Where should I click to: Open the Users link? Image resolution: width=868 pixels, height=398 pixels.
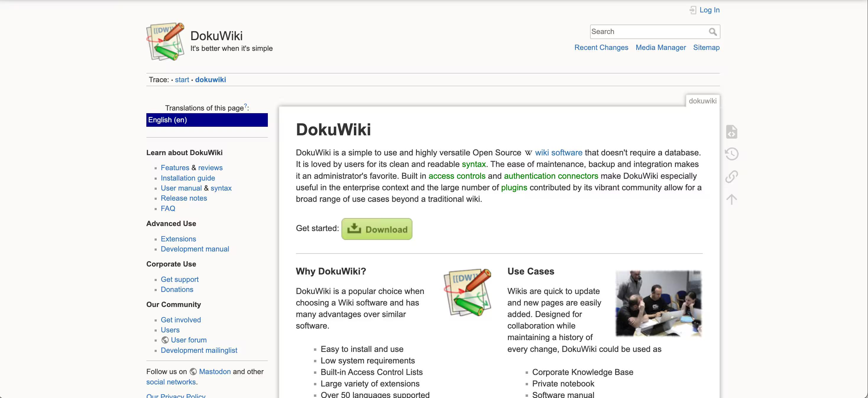170,330
